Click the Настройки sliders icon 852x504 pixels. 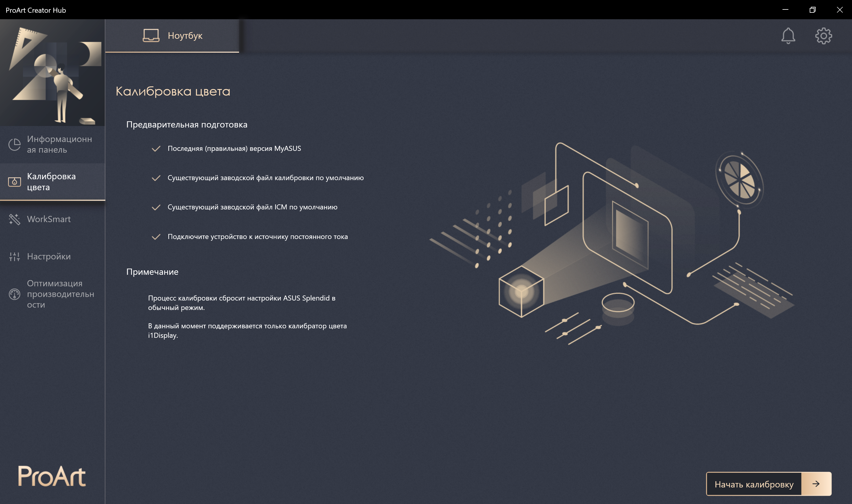[14, 256]
